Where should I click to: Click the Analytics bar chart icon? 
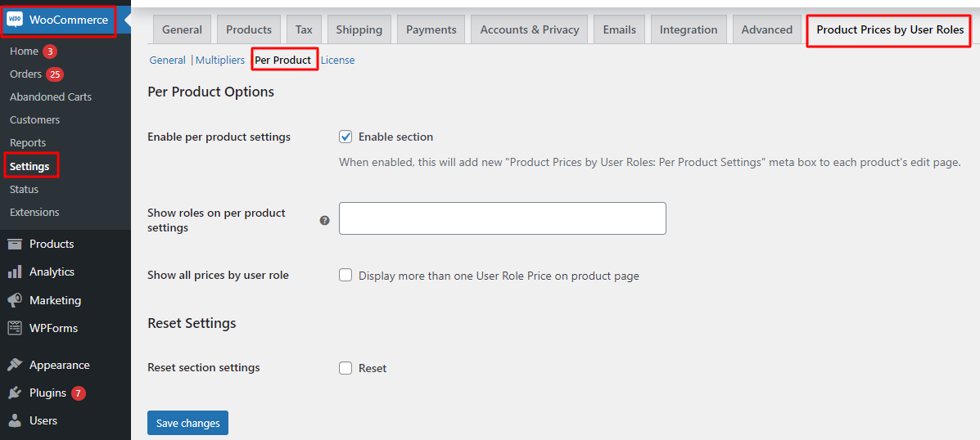pos(15,272)
